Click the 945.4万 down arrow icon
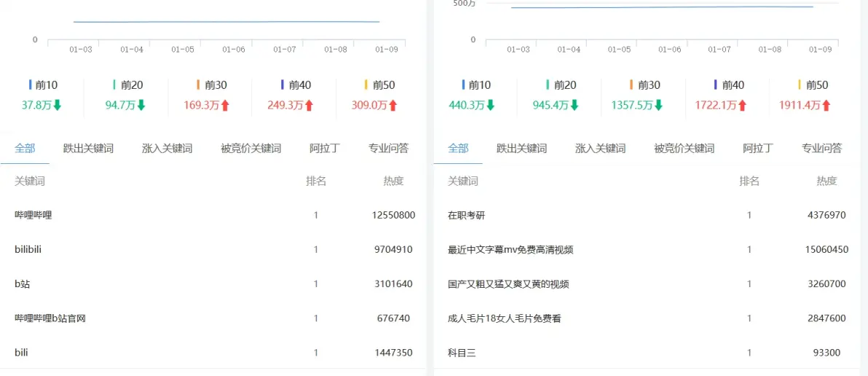Image resolution: width=868 pixels, height=376 pixels. click(574, 105)
